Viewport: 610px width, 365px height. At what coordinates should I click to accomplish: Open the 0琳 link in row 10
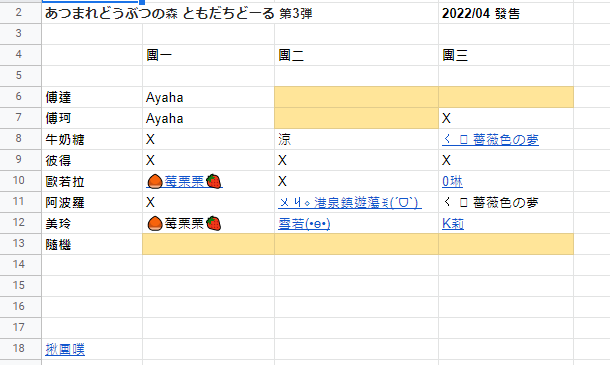pyautogui.click(x=452, y=181)
